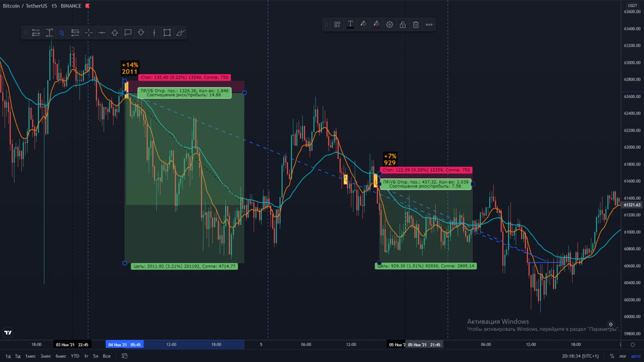The image size is (644, 362).
Task: Toggle лог logarithmic scale
Action: (x=623, y=356)
